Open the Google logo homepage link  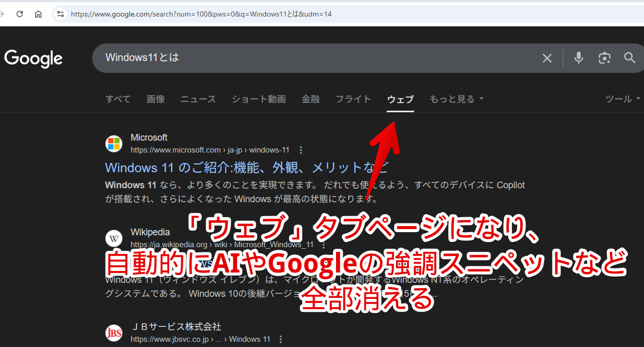pos(34,58)
